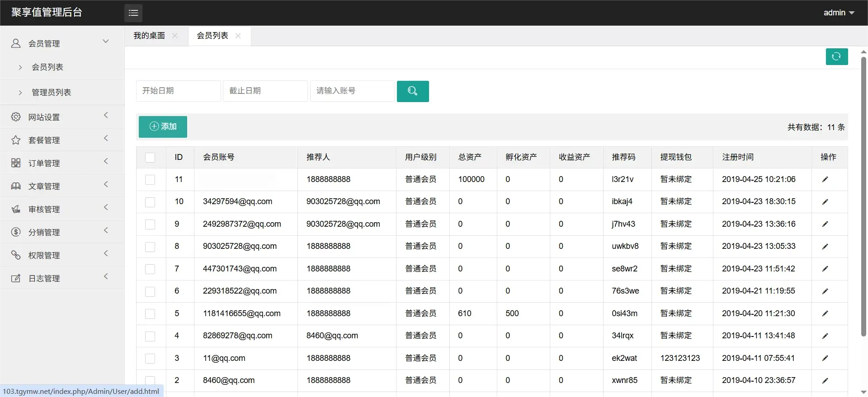Image resolution: width=868 pixels, height=397 pixels.
Task: Click the star icon beside 套餐管理
Action: click(x=16, y=140)
